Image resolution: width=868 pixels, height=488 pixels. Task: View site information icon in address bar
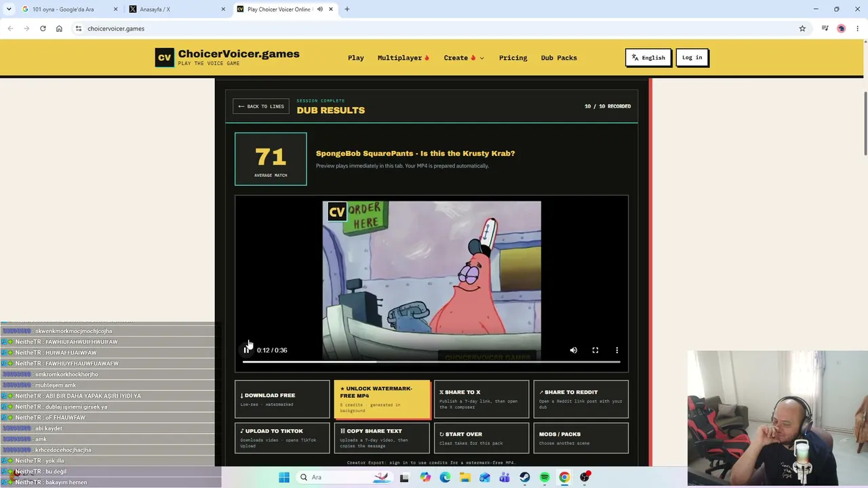tap(79, 28)
